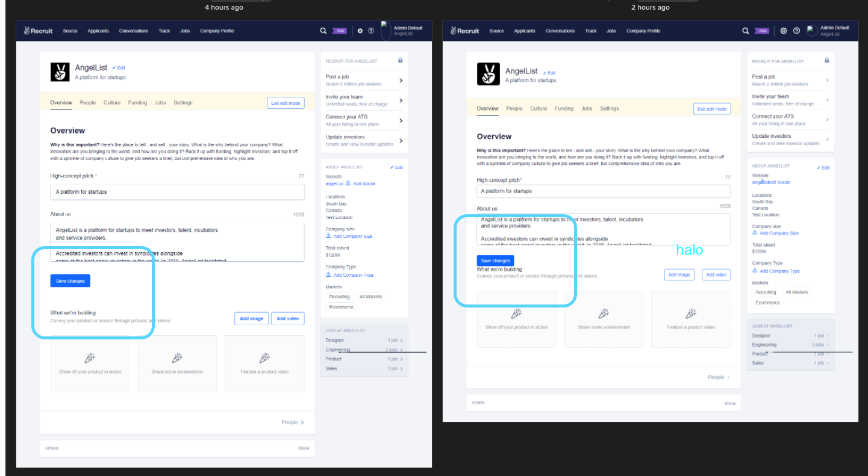Click the party icon above 'Share some screenshots!', left screenshot
This screenshot has width=868, height=476.
[177, 358]
